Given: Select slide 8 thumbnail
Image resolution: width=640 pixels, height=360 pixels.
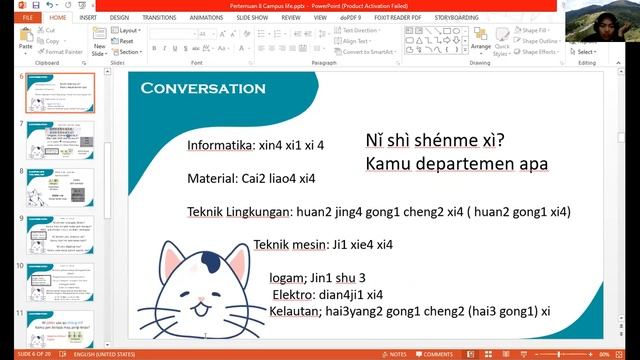Looking at the screenshot, I should (x=60, y=187).
